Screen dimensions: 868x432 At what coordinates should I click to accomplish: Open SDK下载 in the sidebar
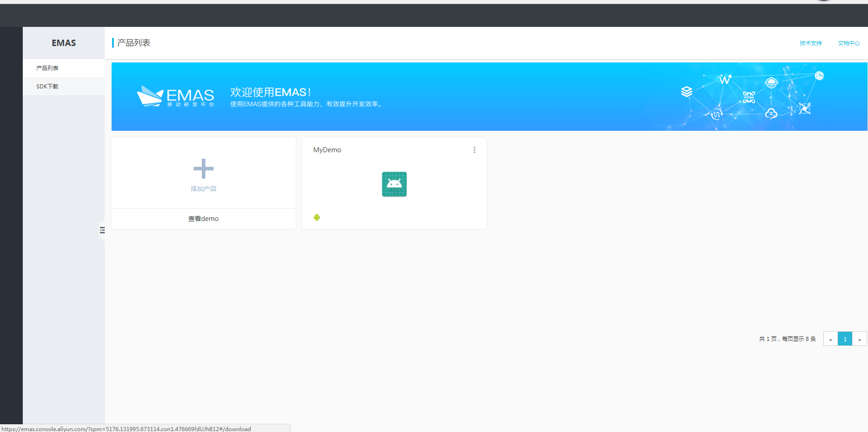64,86
